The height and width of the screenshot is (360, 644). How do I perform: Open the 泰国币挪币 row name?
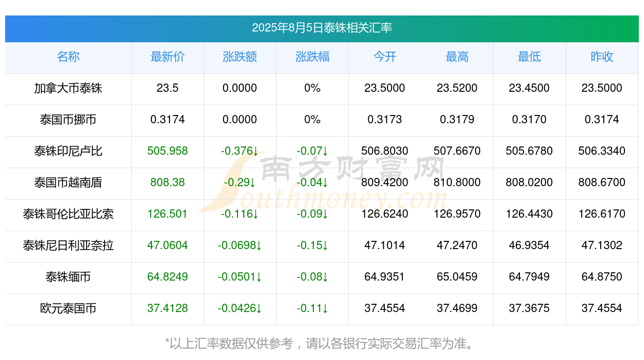click(68, 120)
